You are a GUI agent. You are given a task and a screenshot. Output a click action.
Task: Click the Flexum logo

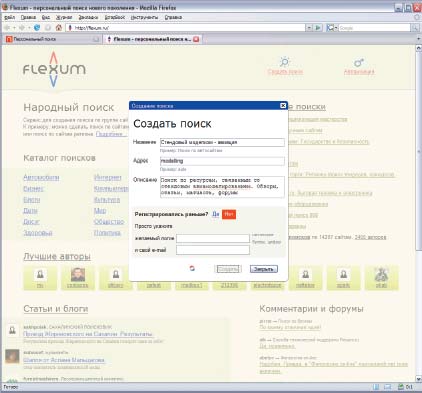(54, 69)
